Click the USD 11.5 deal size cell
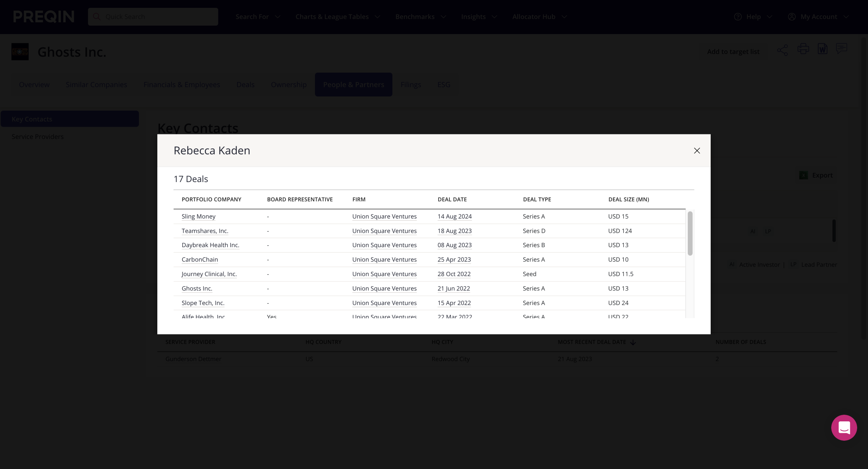868x469 pixels. 621,274
